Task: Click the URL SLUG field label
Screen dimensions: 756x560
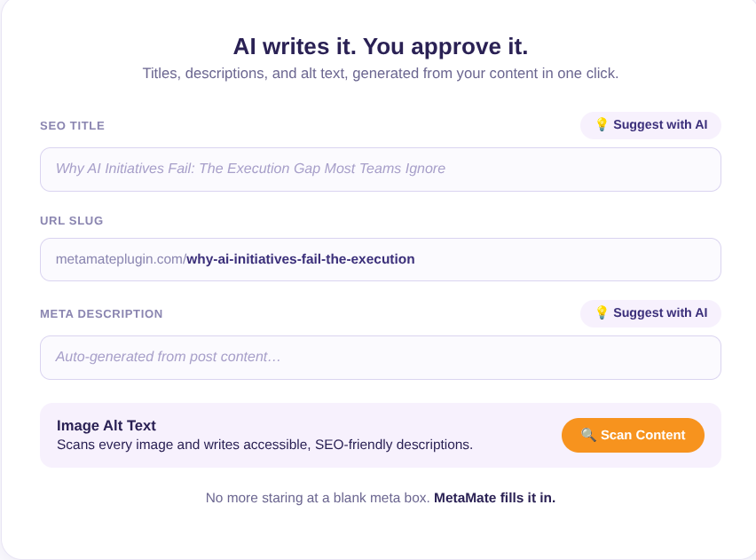Action: pyautogui.click(x=71, y=220)
